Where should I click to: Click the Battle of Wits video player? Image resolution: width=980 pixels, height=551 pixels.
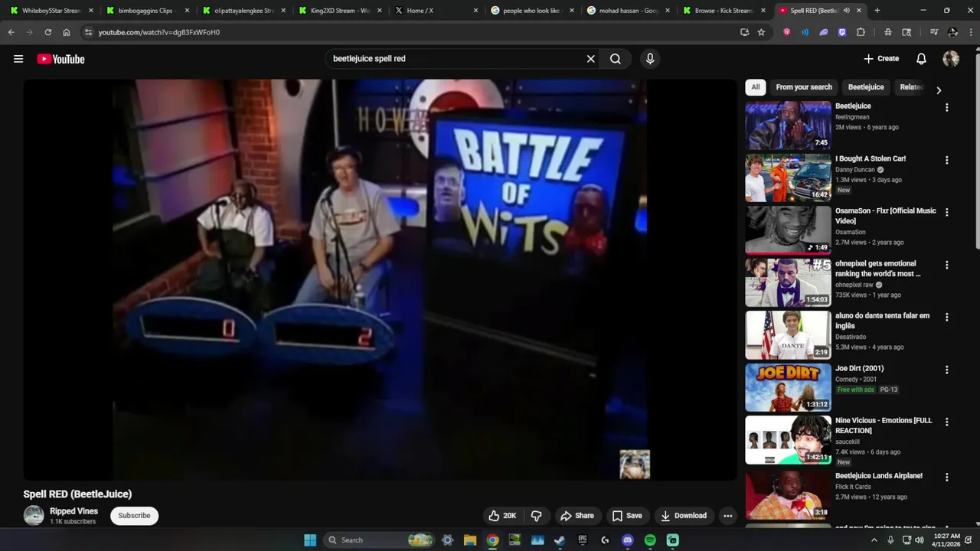tap(381, 280)
